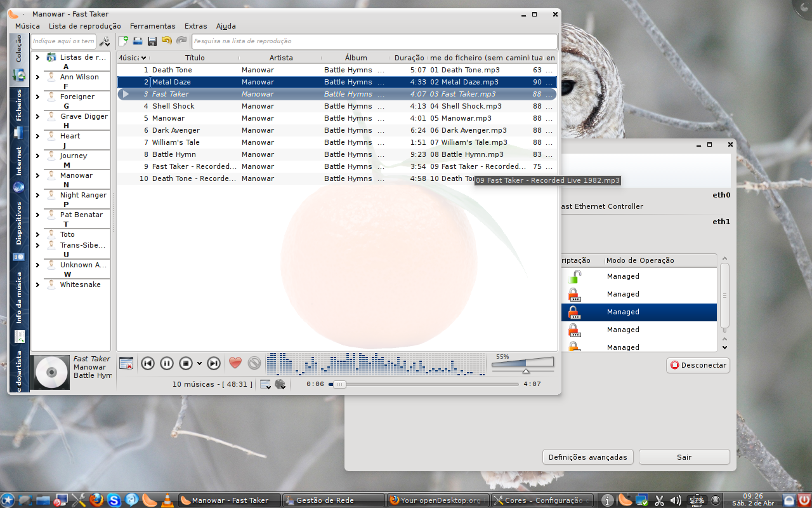Click the network monitor tray icon
This screenshot has width=812, height=508.
[642, 500]
